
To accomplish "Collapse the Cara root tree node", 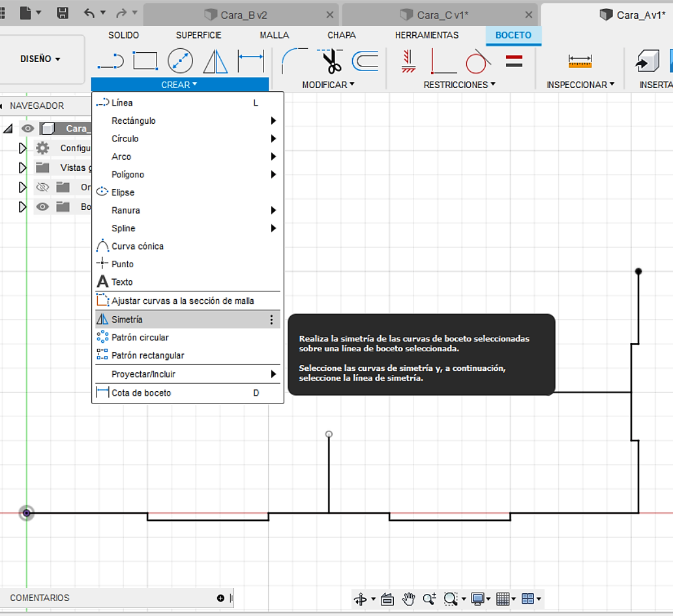I will 8,128.
